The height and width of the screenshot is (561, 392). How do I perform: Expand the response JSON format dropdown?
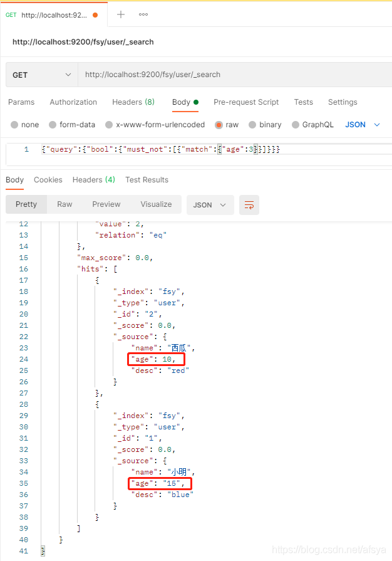pyautogui.click(x=210, y=204)
